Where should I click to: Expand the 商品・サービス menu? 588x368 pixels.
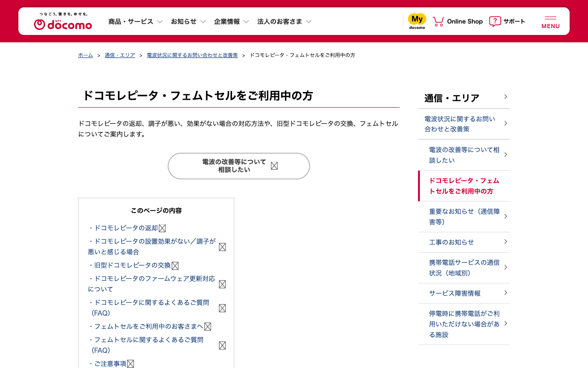136,21
